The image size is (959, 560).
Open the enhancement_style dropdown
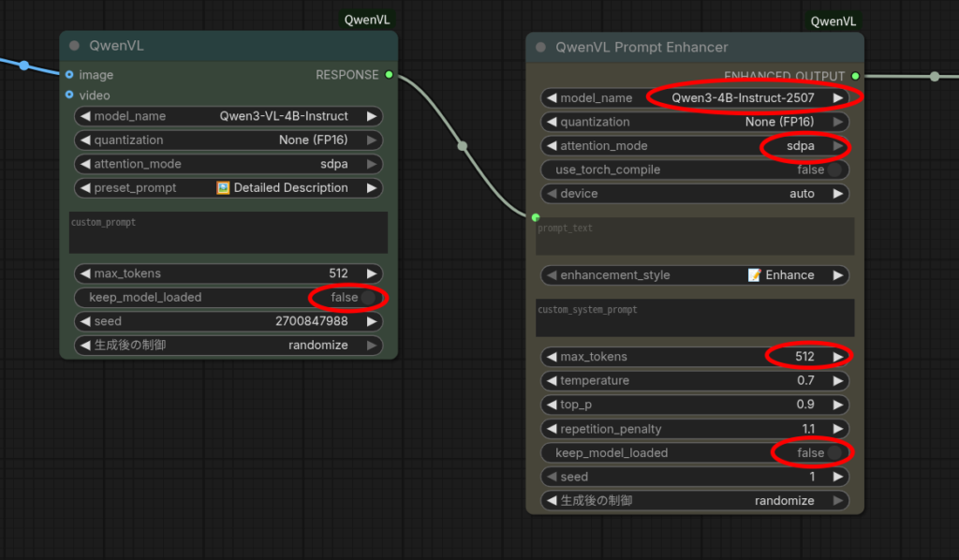click(x=695, y=275)
